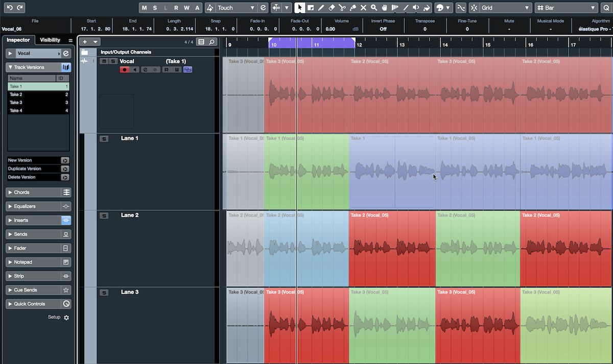Select the Glue tool
This screenshot has width=613, height=364.
click(x=353, y=8)
